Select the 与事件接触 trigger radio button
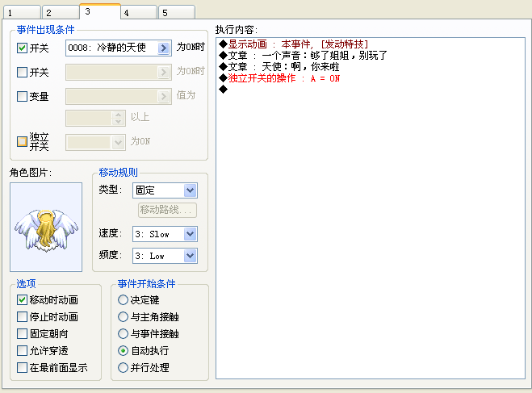Image resolution: width=532 pixels, height=393 pixels. [x=123, y=333]
